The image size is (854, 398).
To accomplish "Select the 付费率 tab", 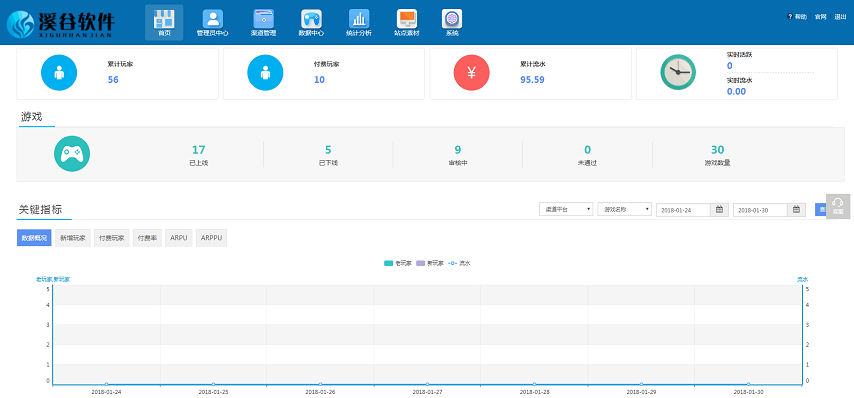I will point(147,238).
